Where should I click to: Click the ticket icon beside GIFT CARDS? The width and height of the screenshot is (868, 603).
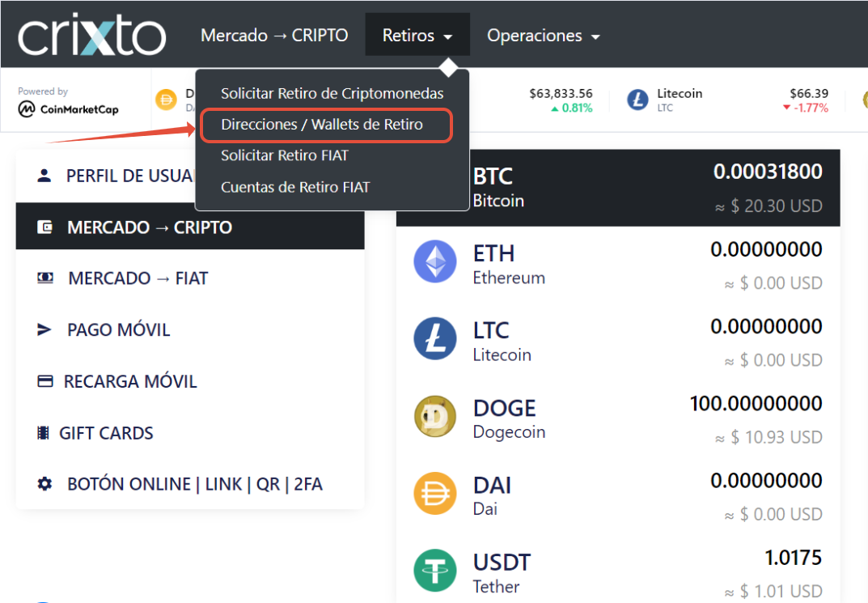tap(43, 432)
